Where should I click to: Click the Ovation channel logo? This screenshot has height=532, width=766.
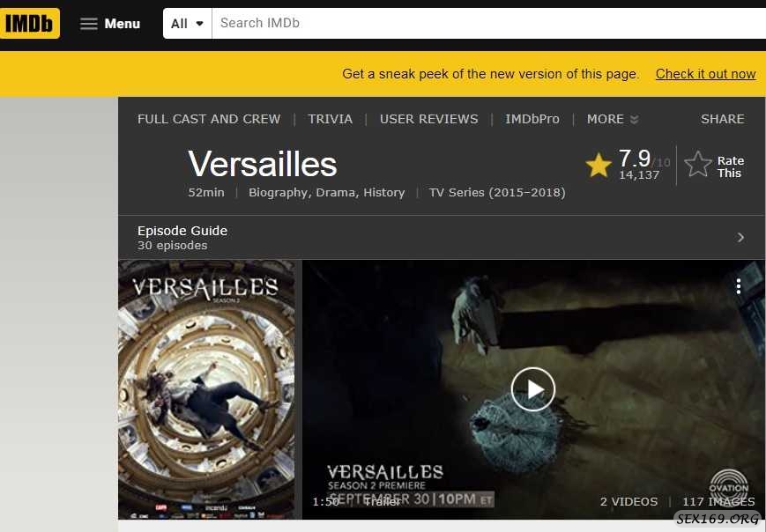(x=728, y=484)
